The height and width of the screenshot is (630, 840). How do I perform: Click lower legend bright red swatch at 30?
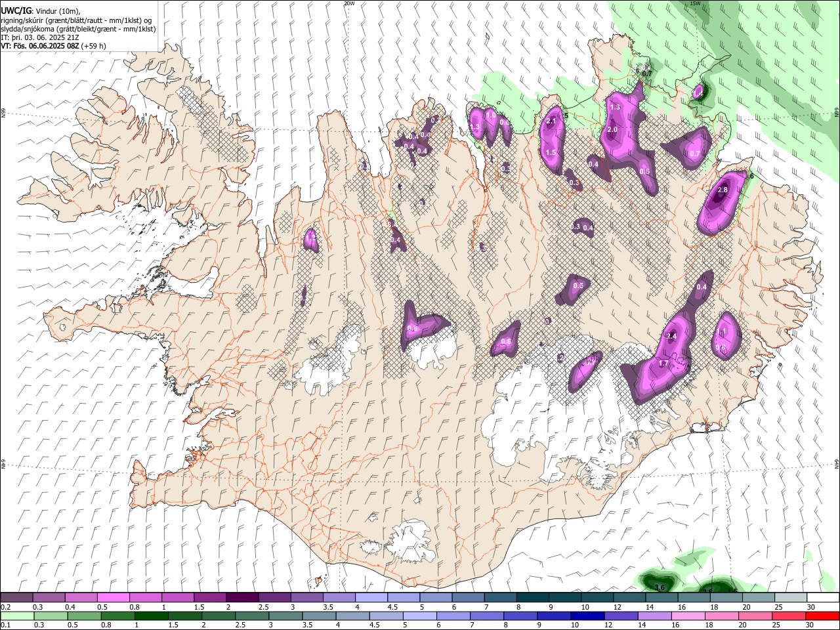pyautogui.click(x=822, y=616)
